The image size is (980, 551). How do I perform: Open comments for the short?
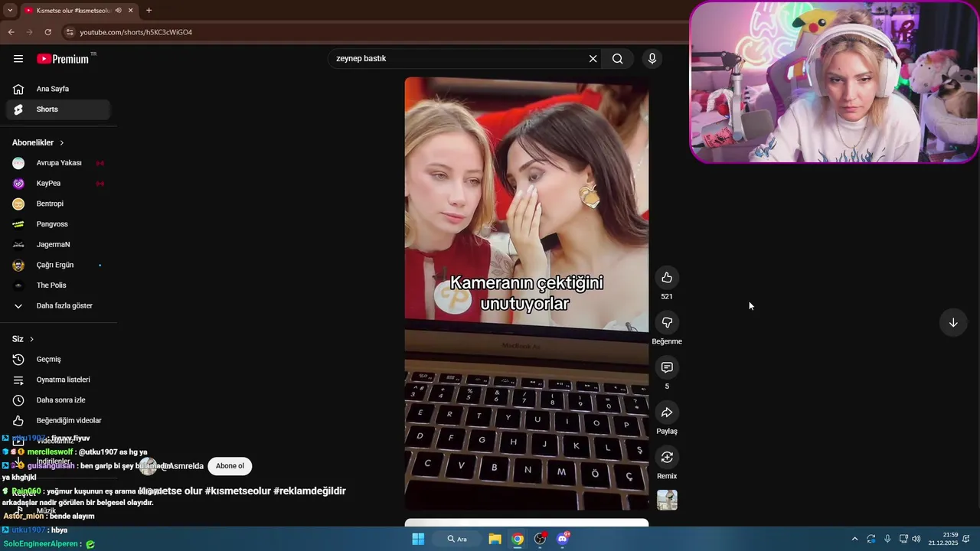667,368
